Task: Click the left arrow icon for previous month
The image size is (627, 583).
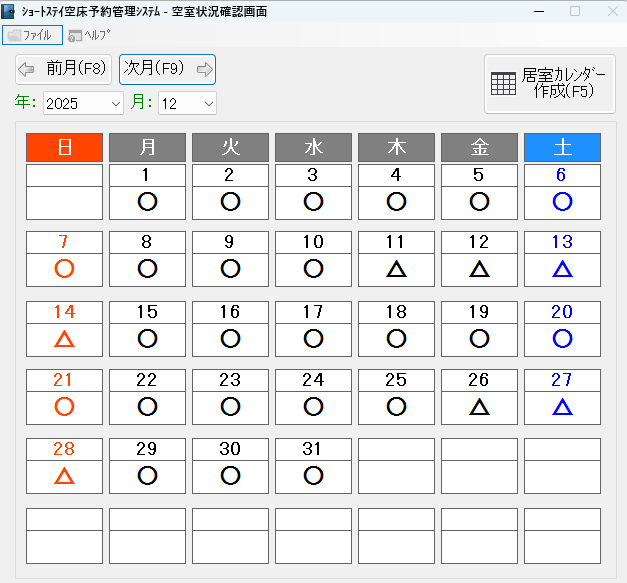Action: click(x=27, y=69)
